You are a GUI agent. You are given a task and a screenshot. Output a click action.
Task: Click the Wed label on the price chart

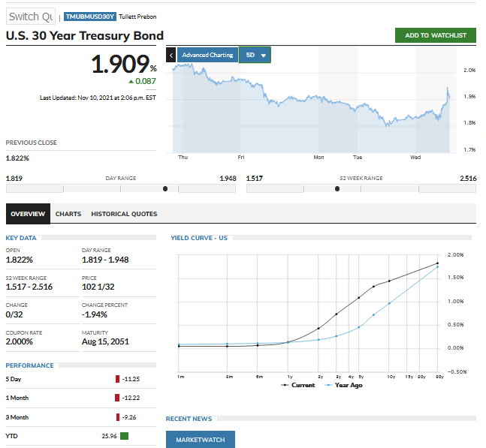(415, 158)
